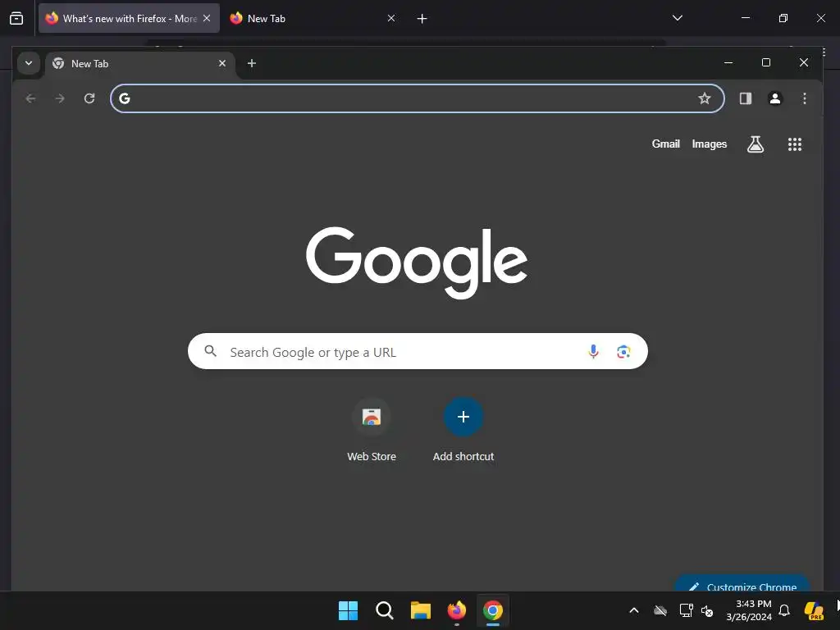The height and width of the screenshot is (630, 840).
Task: Click OneDrive cloud tray icon
Action: coord(660,610)
